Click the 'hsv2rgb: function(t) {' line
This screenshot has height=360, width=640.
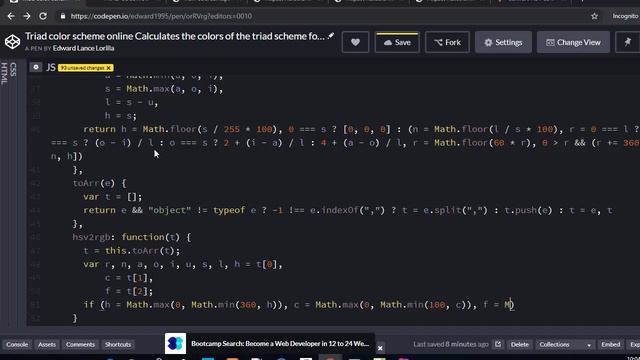click(132, 237)
